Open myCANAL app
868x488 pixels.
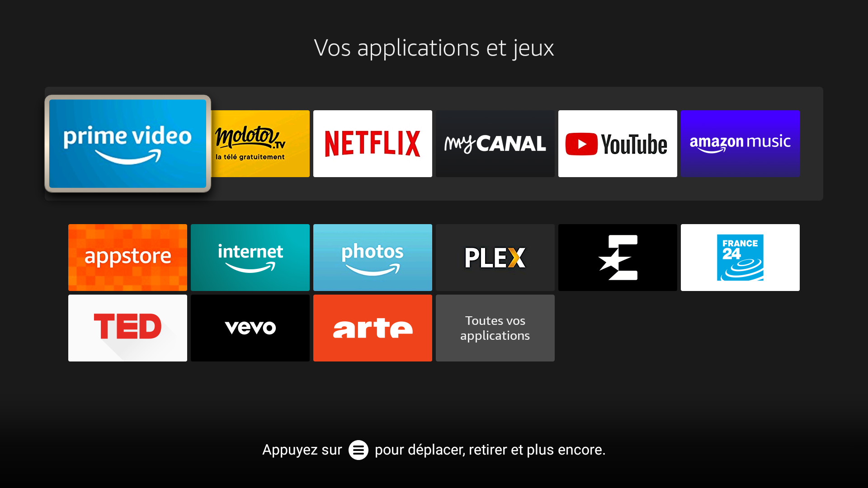tap(495, 143)
